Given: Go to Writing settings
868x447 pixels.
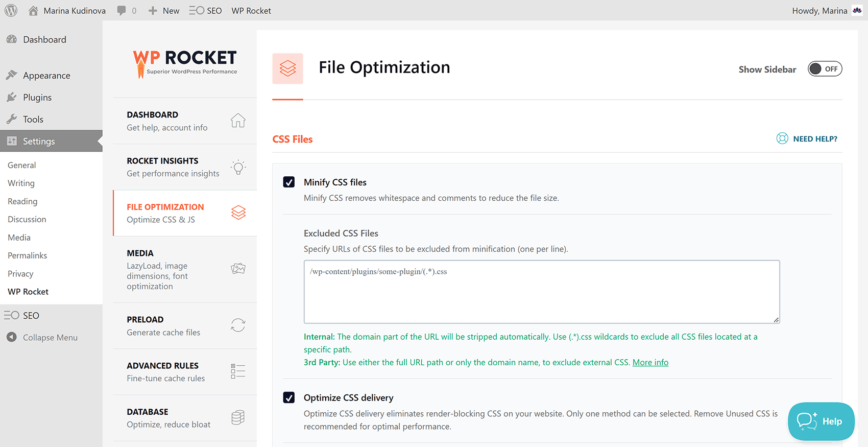Looking at the screenshot, I should coord(21,183).
